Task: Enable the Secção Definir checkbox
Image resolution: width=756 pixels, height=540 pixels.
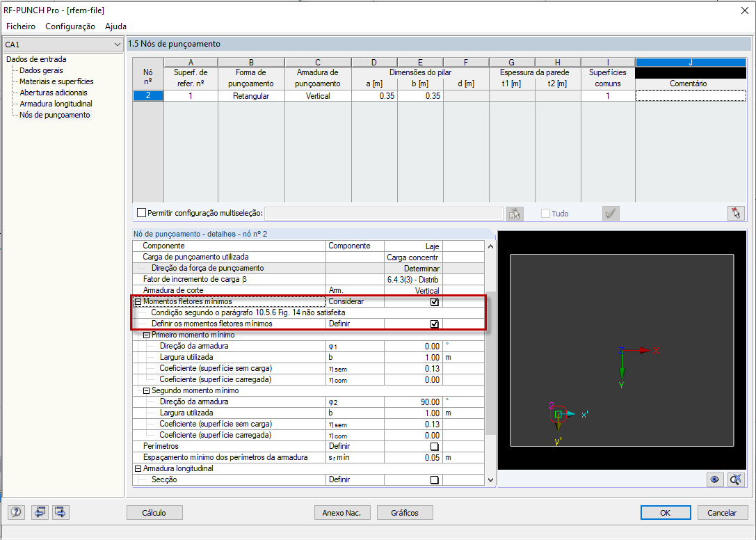Action: (x=435, y=479)
